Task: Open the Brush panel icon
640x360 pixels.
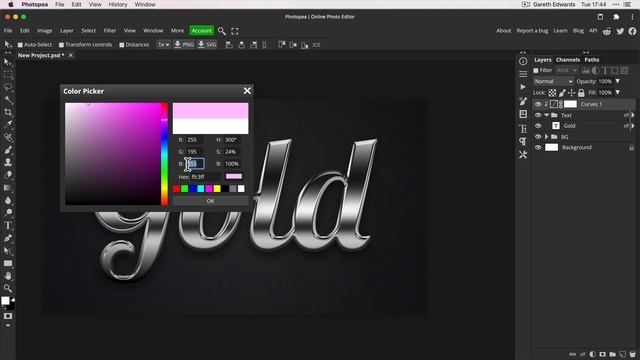Action: click(523, 101)
